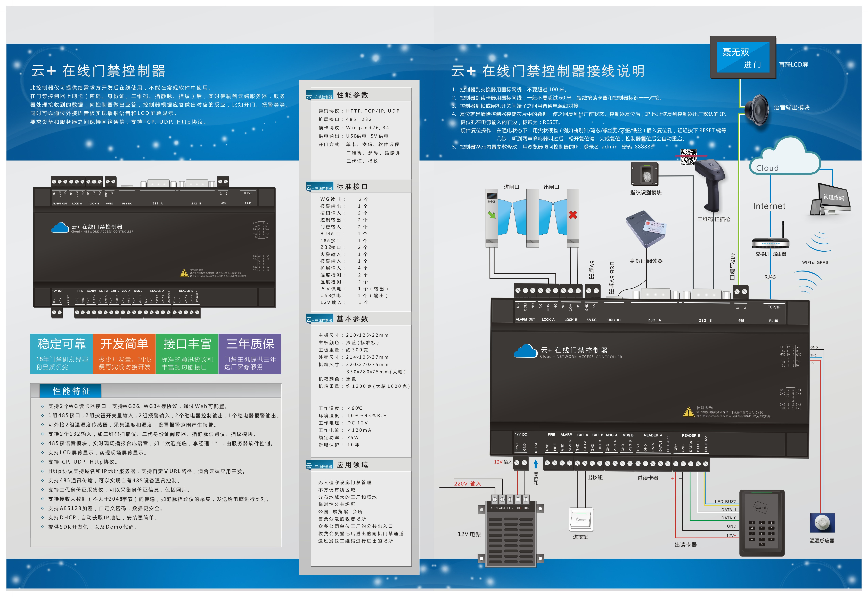Click the 应用领域 section heading

(353, 465)
